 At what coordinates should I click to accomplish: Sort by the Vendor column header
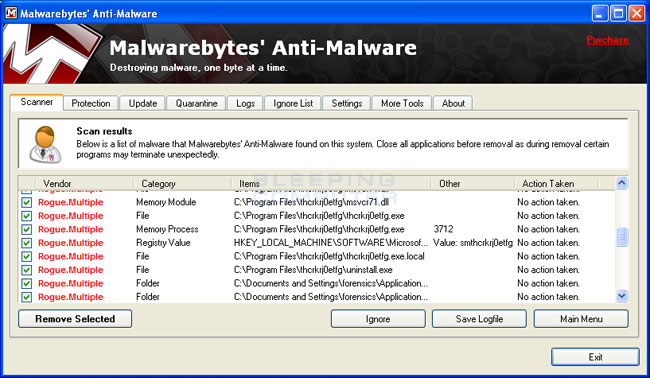(x=85, y=183)
